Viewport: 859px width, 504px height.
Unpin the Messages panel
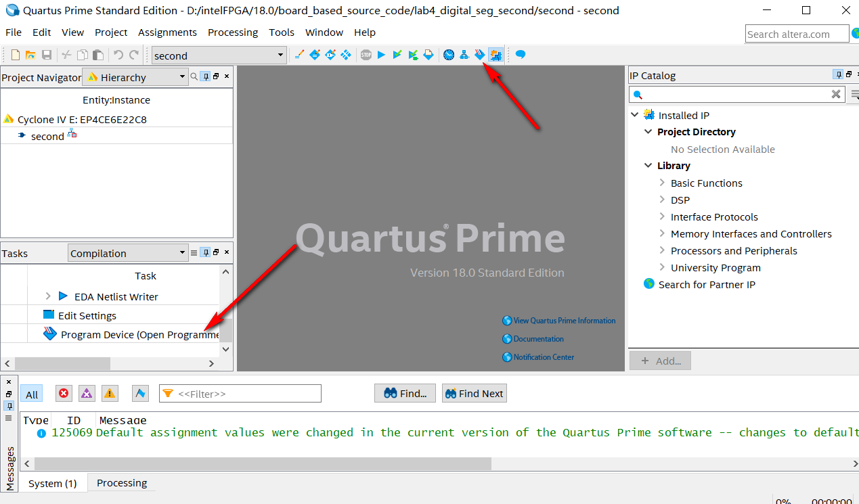coord(9,405)
